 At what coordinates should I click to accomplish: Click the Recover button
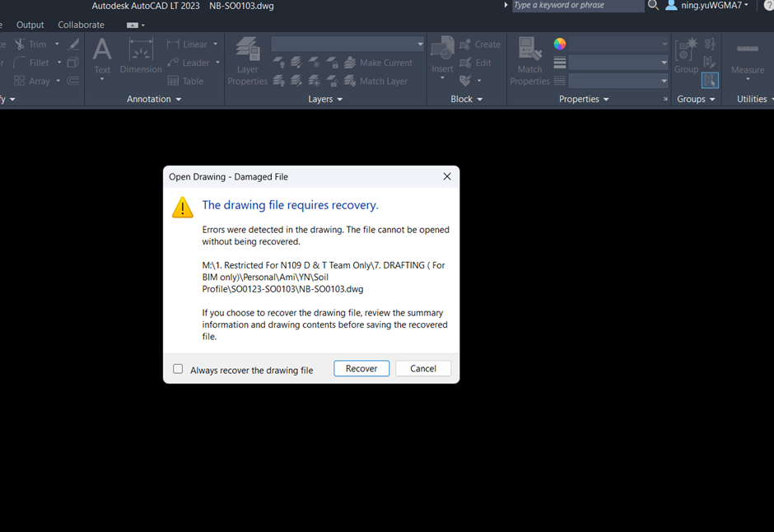point(361,369)
